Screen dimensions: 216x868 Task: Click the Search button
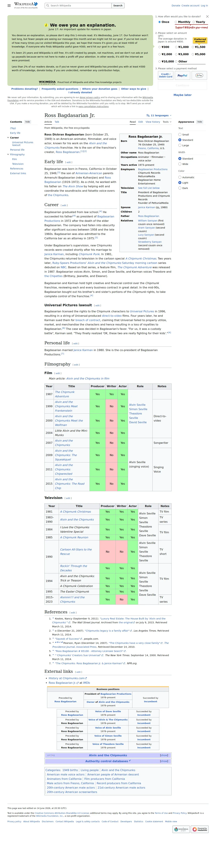pos(118,6)
